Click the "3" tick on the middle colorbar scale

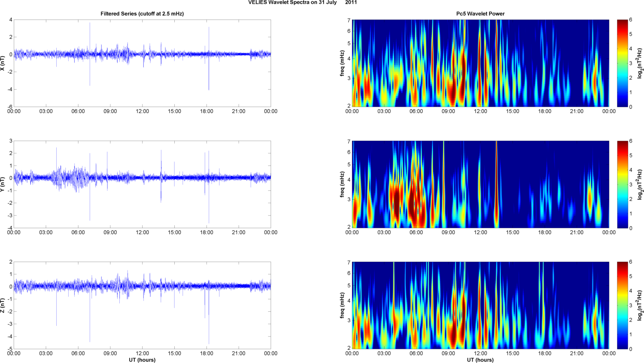pos(631,184)
